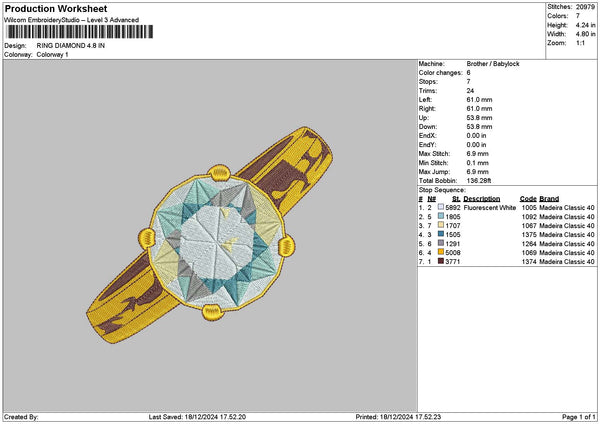Click the 'Colorway 1' value
Image resolution: width=600 pixels, height=424 pixels.
coord(52,55)
